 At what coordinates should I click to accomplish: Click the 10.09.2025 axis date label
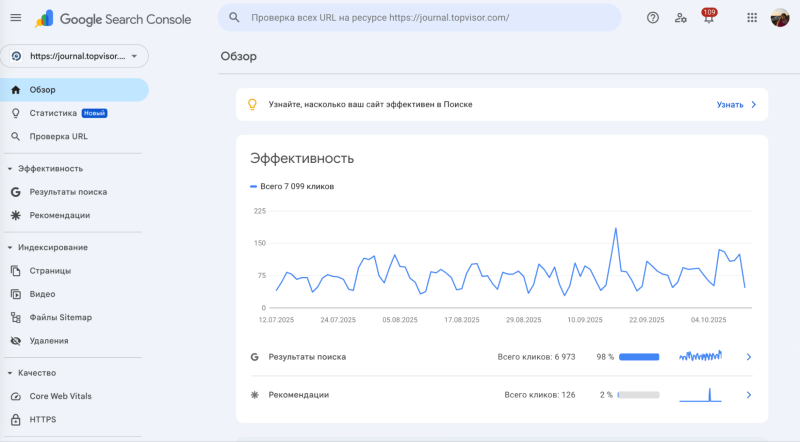[x=585, y=320]
